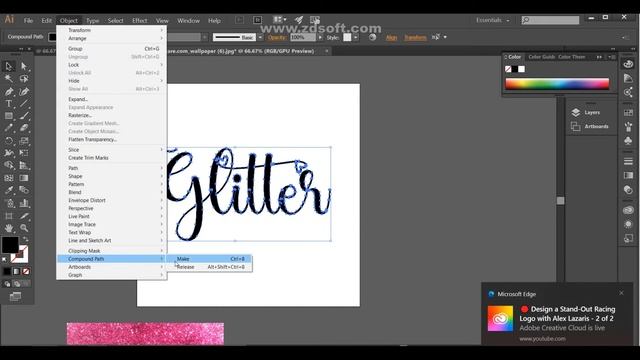Screen dimensions: 640x360
Task: Select the Zoom tool
Action: coord(24,228)
